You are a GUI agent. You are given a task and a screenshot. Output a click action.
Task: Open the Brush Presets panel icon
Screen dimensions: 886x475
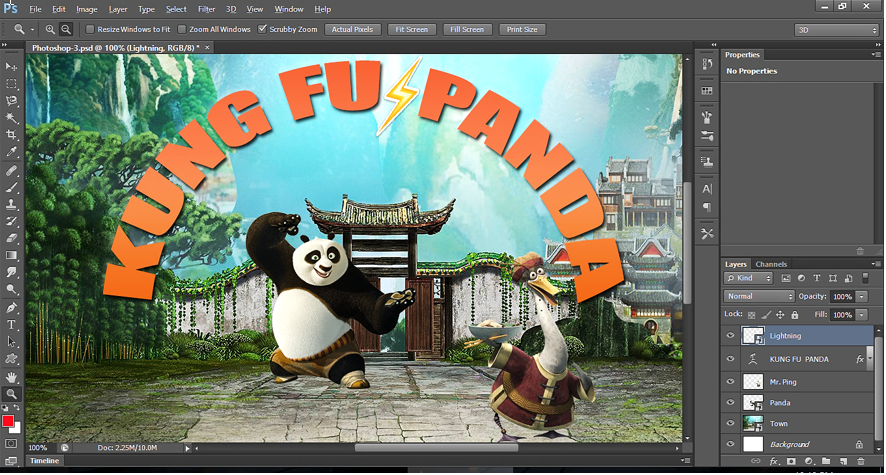click(707, 136)
